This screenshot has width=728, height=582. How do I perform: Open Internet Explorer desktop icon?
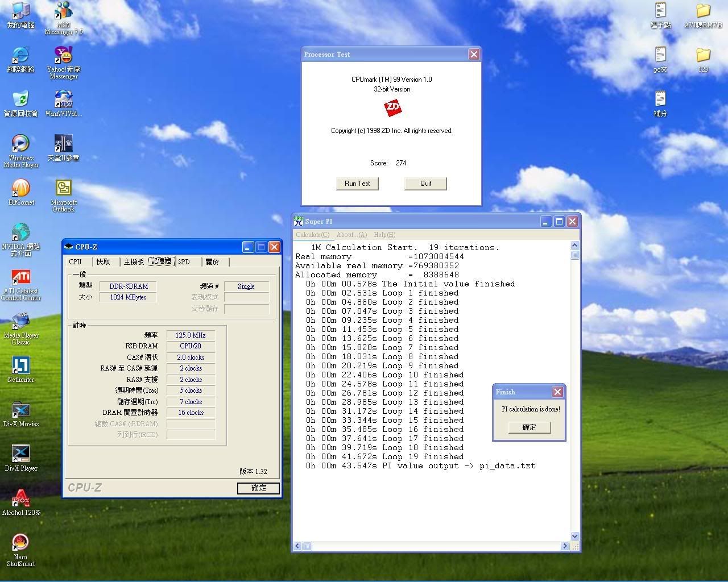click(x=20, y=60)
